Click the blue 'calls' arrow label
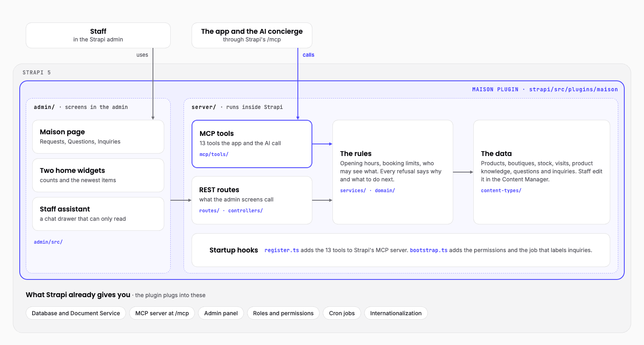 pos(308,55)
